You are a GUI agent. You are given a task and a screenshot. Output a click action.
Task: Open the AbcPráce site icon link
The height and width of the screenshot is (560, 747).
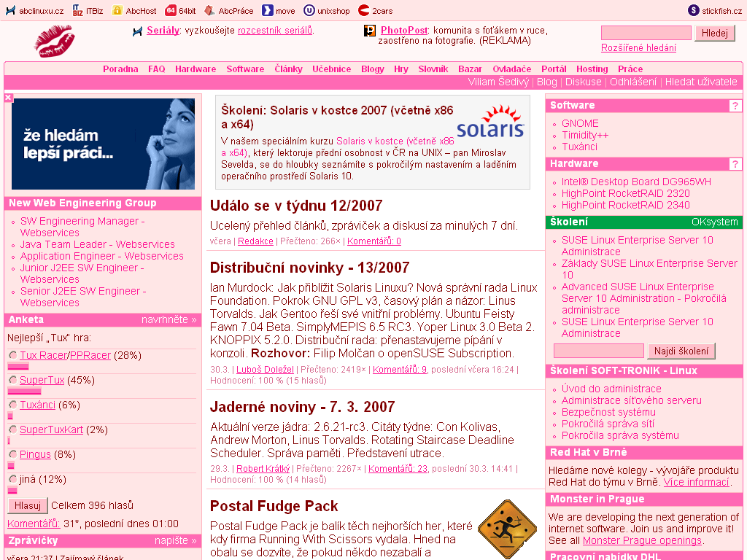[x=209, y=10]
